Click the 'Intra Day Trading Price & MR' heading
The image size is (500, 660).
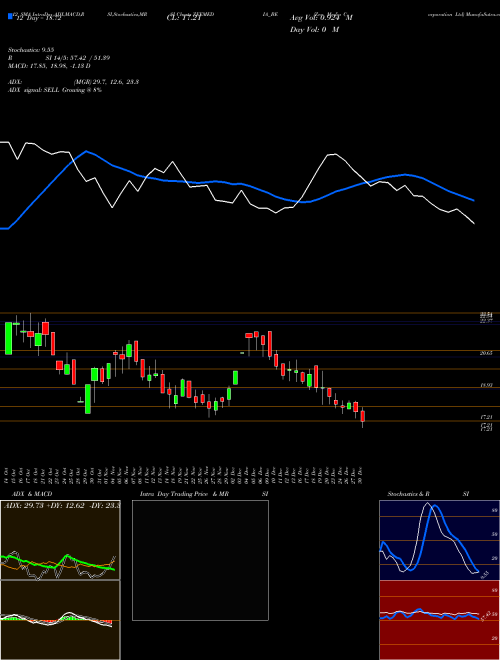coord(185,494)
